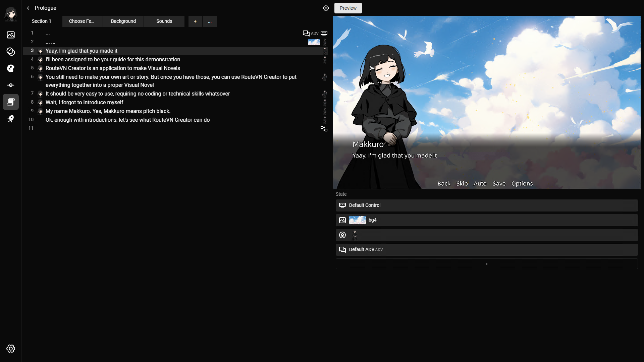The height and width of the screenshot is (362, 644).
Task: Click the bg4 background thumbnail in the State panel
Action: [x=357, y=220]
